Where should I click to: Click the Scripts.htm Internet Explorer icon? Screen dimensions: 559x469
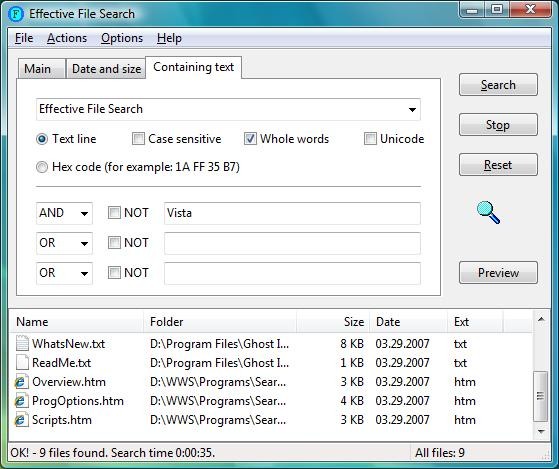21,420
